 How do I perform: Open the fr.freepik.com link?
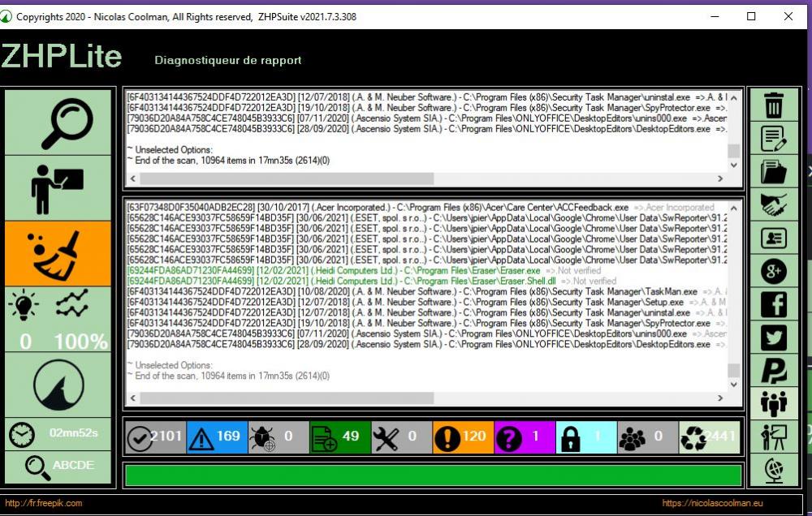point(44,503)
